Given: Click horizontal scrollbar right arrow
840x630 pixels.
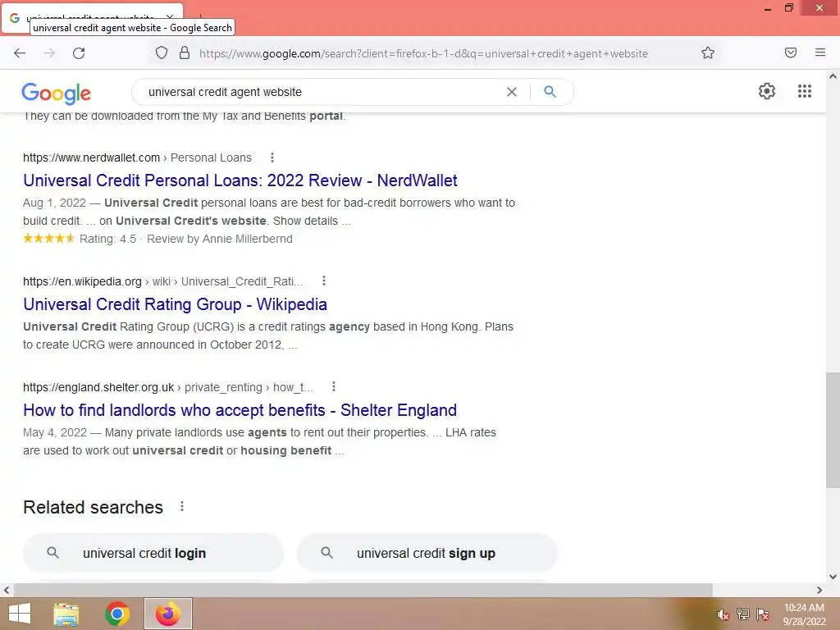Looking at the screenshot, I should (819, 590).
